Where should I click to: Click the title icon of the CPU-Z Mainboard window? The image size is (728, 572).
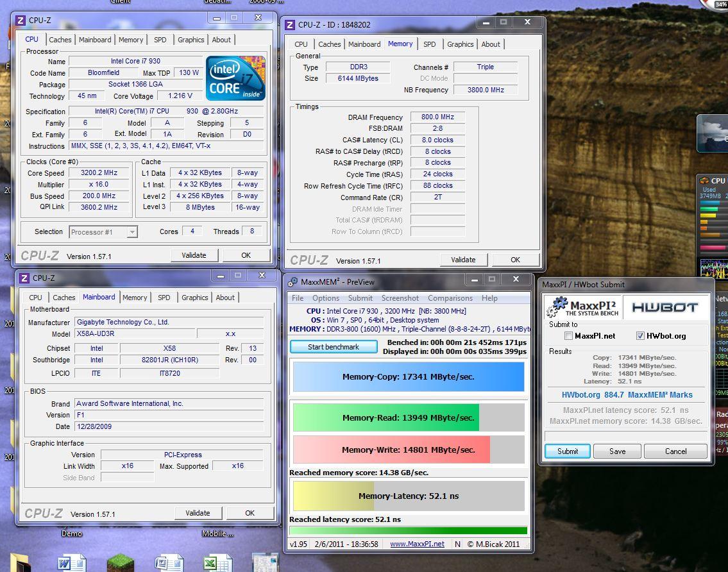click(x=24, y=278)
